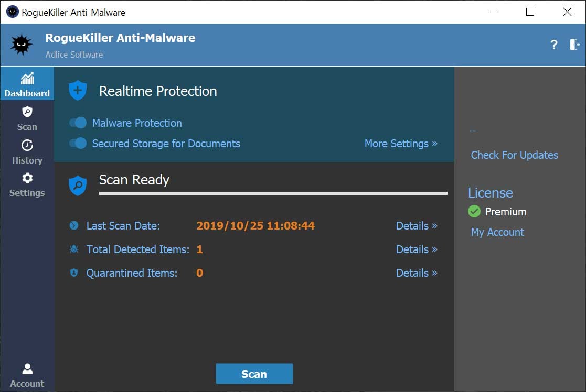
Task: Open the Settings panel
Action: pyautogui.click(x=27, y=186)
